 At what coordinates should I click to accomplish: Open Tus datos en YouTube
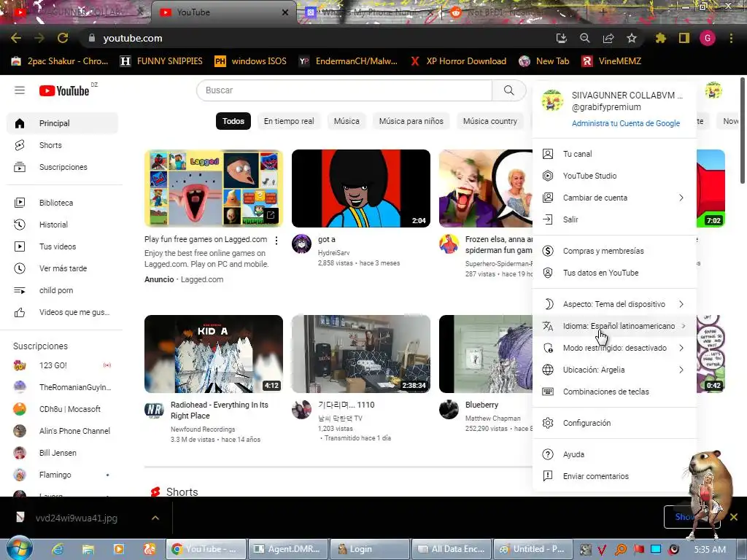point(614,273)
